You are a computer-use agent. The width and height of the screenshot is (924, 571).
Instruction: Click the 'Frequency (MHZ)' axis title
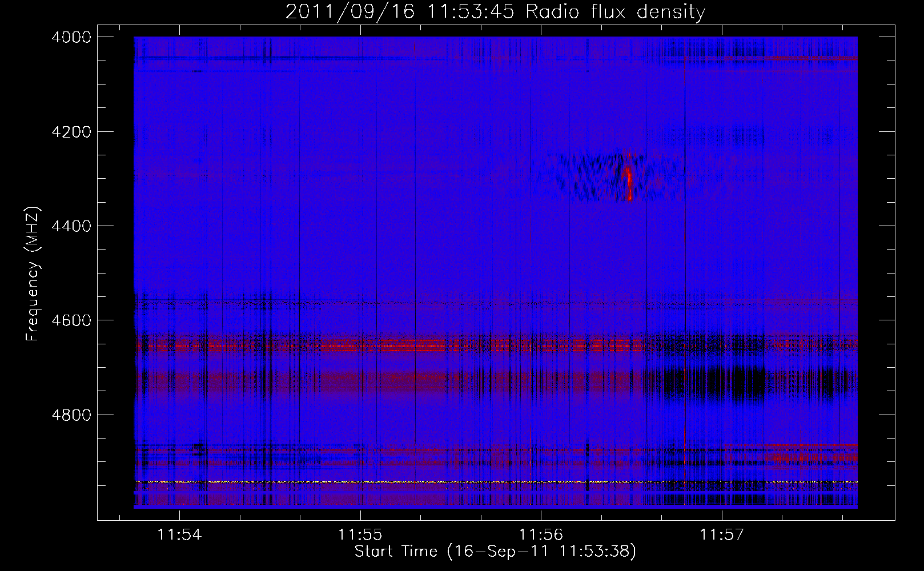coord(33,274)
